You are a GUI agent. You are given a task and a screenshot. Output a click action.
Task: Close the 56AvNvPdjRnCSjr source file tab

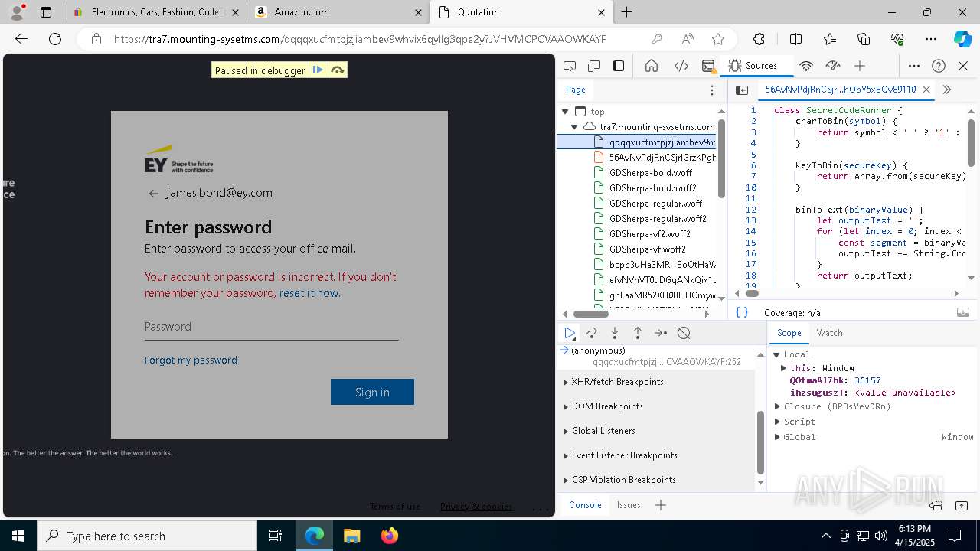click(926, 90)
